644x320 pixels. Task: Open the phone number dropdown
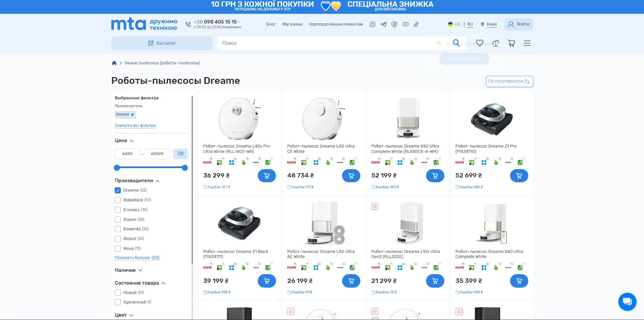(x=217, y=22)
